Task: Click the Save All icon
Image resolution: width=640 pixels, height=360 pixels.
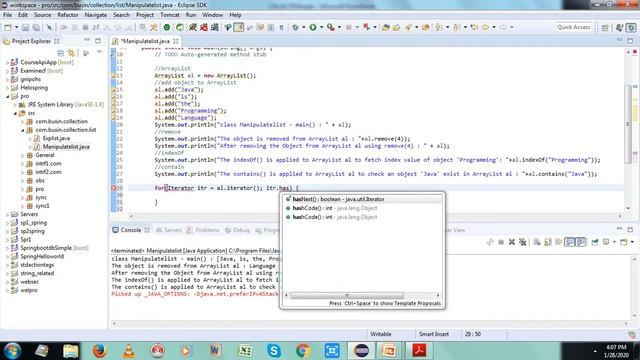Action: pos(36,27)
